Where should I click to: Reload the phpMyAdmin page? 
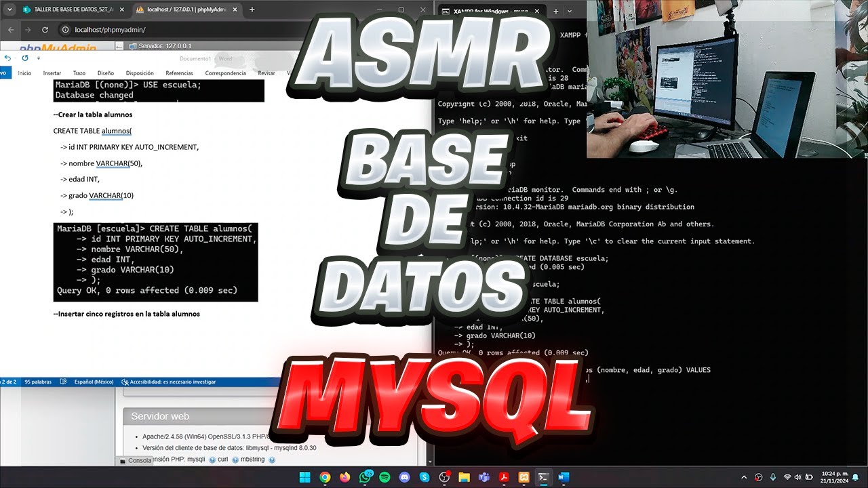click(45, 30)
